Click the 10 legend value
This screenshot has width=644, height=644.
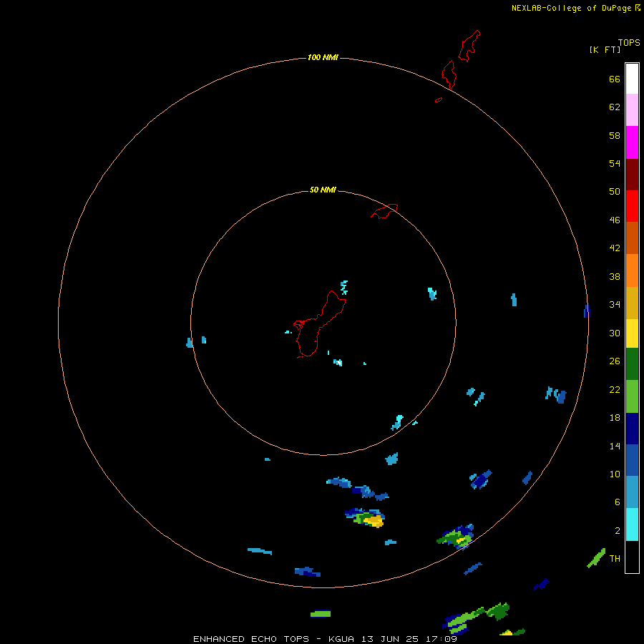coord(615,474)
